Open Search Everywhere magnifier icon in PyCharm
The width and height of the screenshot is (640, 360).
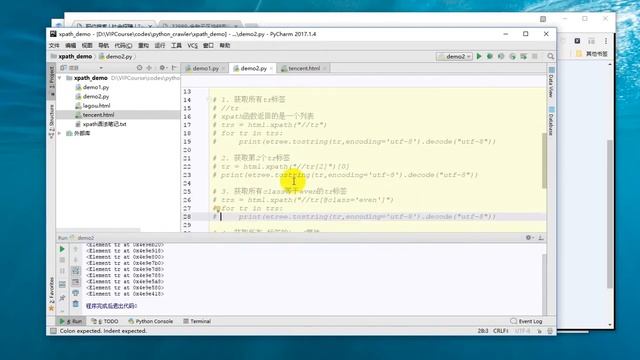551,56
